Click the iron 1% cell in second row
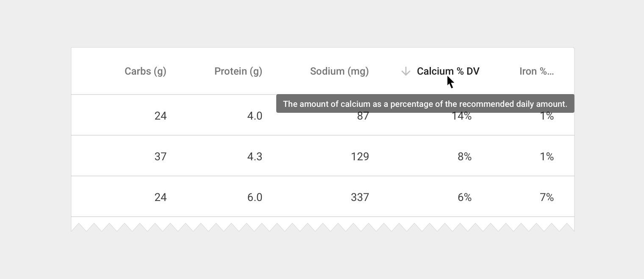 tap(547, 156)
